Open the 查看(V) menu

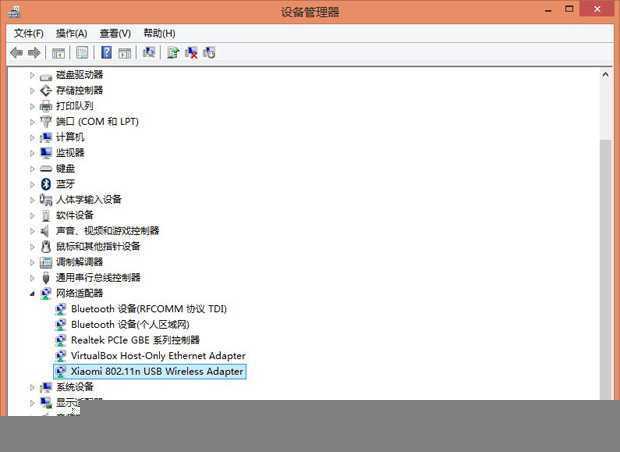pos(115,33)
